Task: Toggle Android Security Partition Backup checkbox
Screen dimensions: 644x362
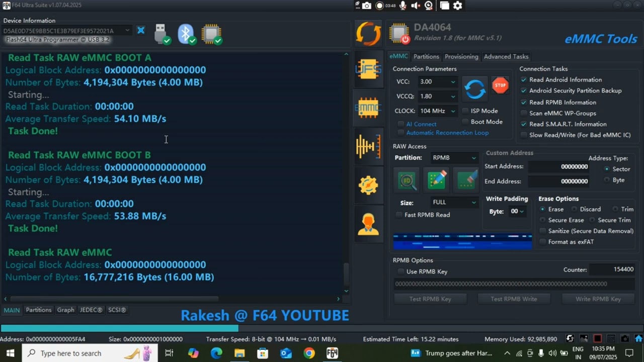Action: (x=524, y=91)
